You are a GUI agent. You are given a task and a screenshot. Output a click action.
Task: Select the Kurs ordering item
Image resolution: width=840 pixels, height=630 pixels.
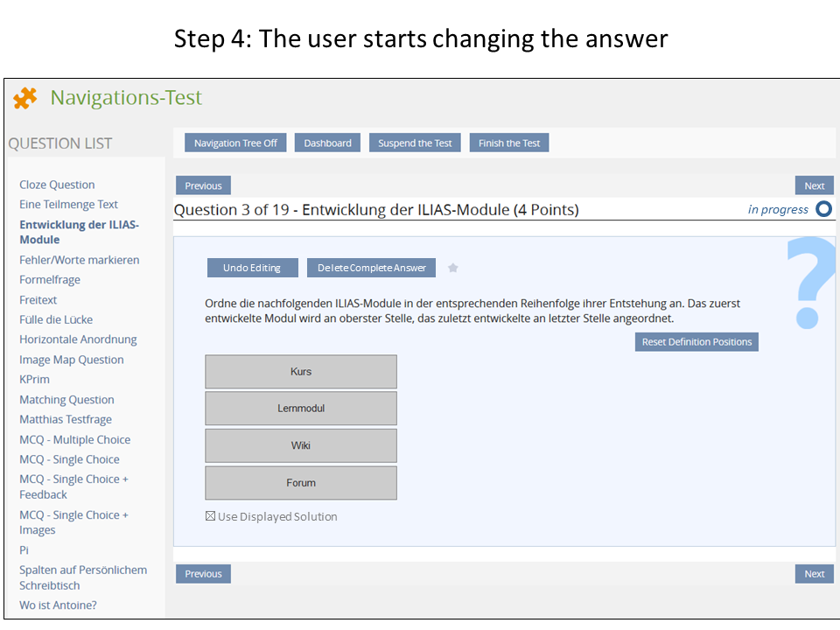pyautogui.click(x=301, y=372)
